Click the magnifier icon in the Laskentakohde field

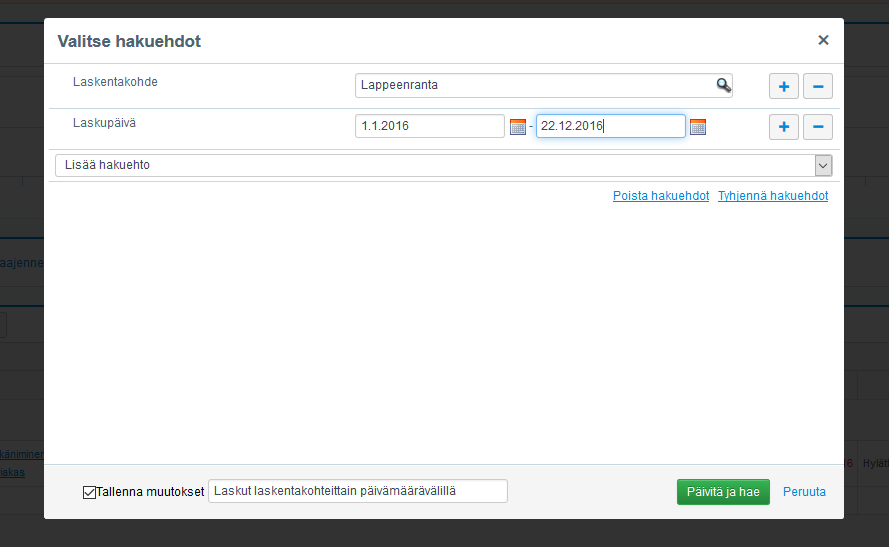723,85
